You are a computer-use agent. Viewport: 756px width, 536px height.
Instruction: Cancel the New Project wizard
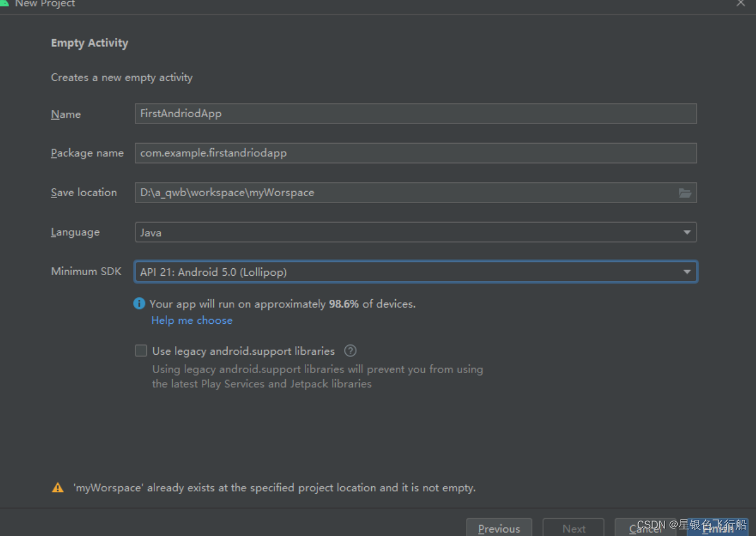click(645, 528)
